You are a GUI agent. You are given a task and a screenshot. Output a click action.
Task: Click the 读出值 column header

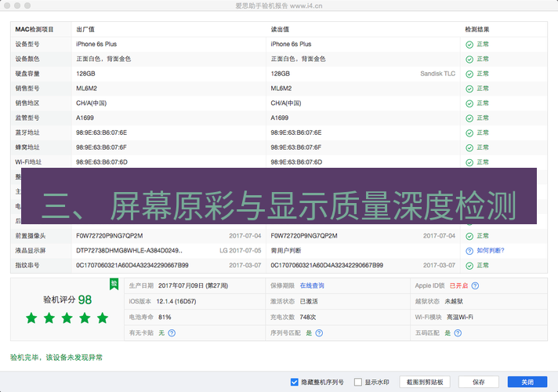click(x=280, y=29)
